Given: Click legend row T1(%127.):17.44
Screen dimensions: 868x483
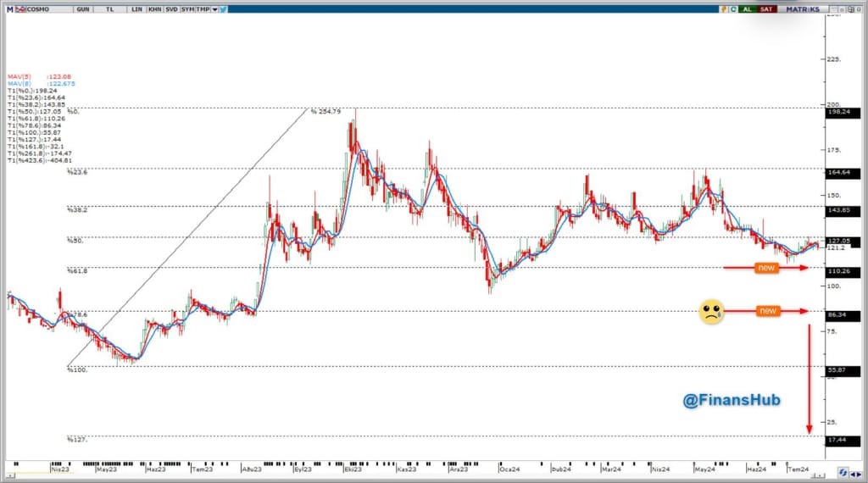Looking at the screenshot, I should [34, 140].
